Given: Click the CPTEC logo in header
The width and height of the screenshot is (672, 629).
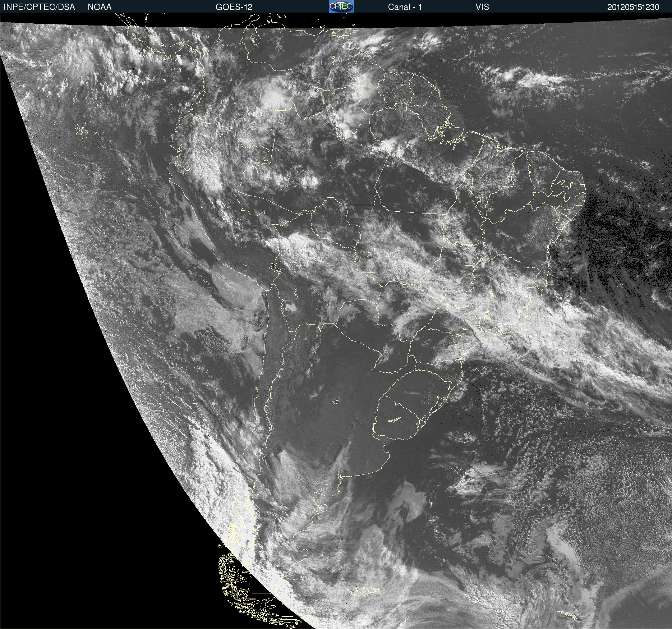Looking at the screenshot, I should (x=341, y=6).
